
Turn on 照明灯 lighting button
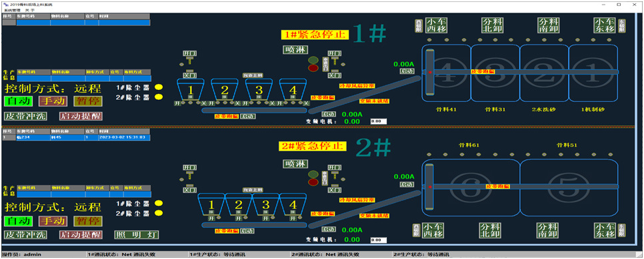(137, 235)
